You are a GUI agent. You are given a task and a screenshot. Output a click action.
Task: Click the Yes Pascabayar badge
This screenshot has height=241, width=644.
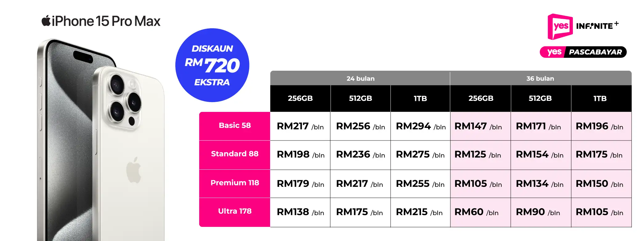pyautogui.click(x=583, y=52)
